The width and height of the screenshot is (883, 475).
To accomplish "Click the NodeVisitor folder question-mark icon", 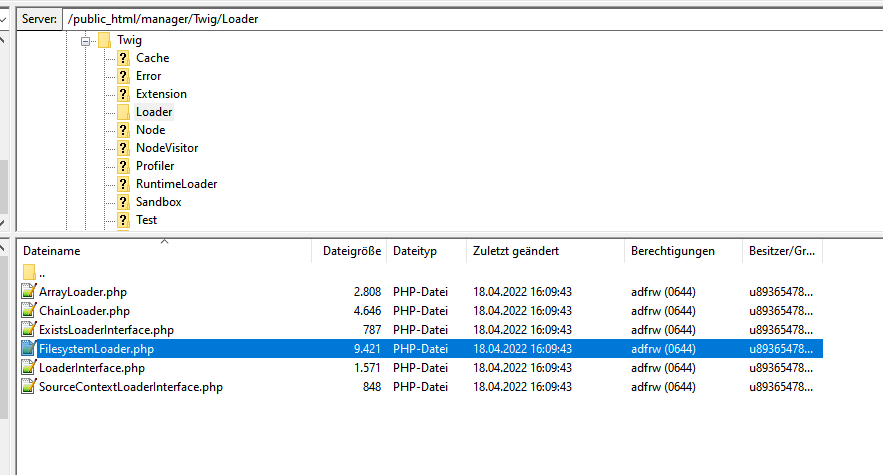I will pyautogui.click(x=123, y=148).
